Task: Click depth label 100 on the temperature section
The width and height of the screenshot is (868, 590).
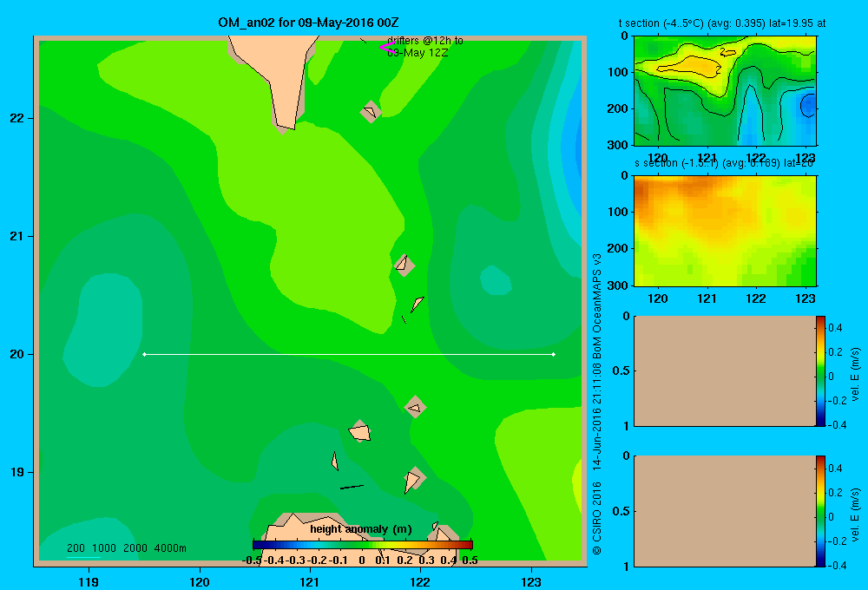Action: pyautogui.click(x=617, y=72)
